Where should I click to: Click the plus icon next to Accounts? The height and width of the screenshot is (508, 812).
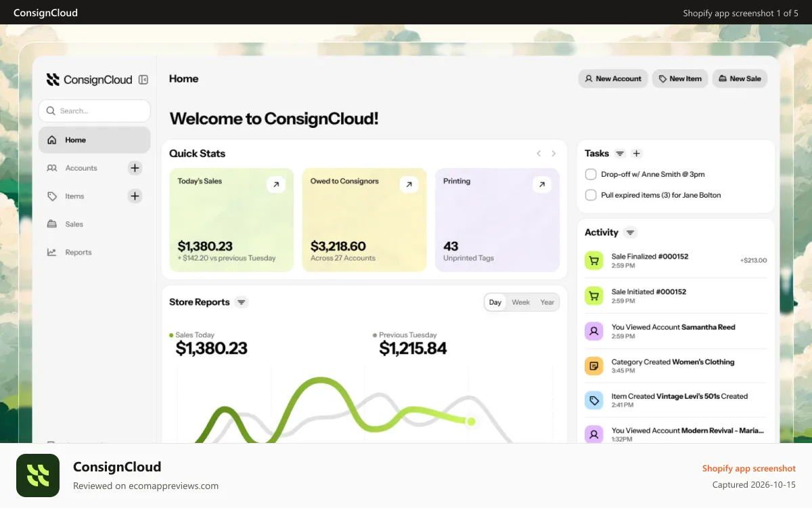[135, 168]
